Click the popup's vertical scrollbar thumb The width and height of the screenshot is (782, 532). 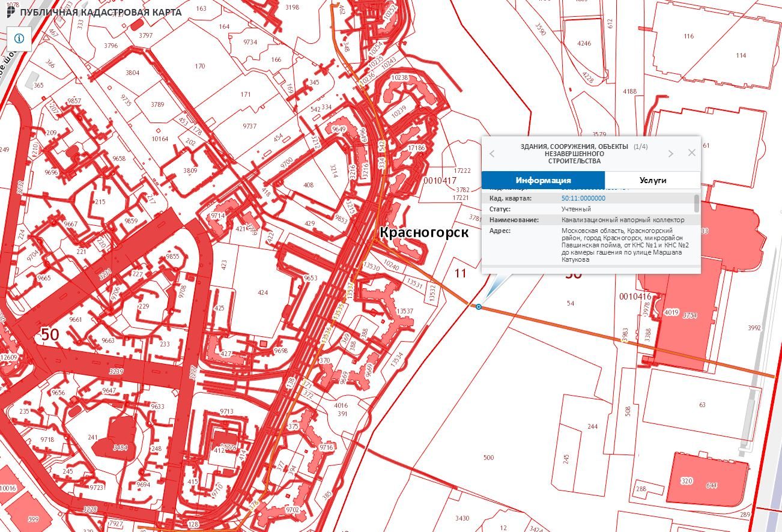pos(697,203)
